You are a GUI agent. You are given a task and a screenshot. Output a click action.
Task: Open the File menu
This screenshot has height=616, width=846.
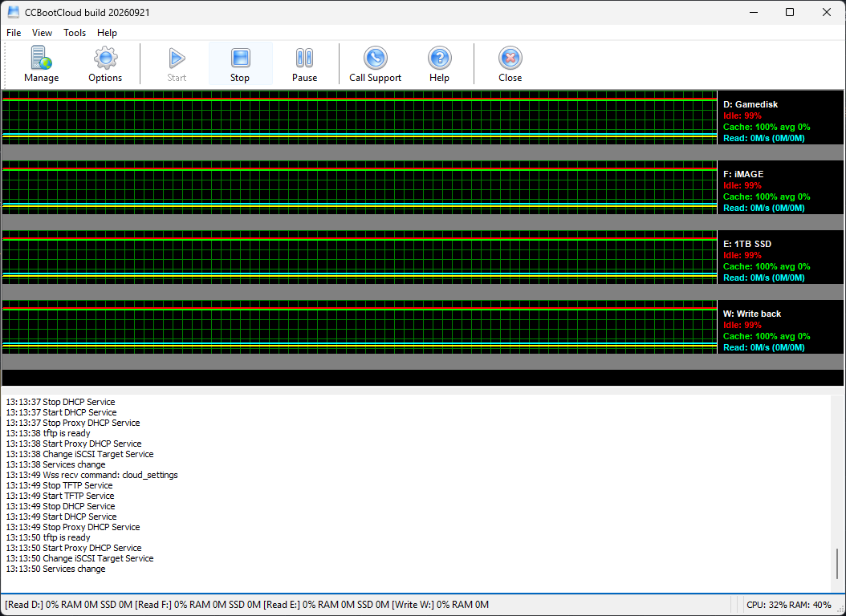click(x=14, y=33)
